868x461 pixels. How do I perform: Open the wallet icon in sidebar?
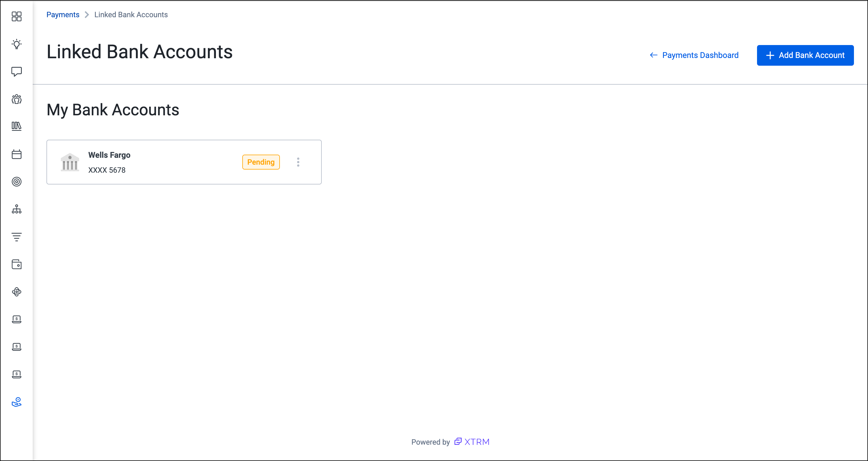17,264
